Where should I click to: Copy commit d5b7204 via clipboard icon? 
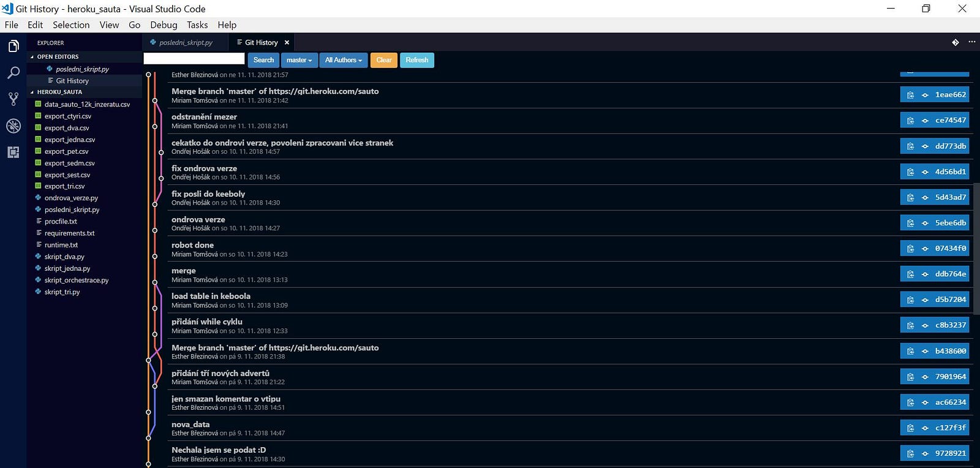910,300
